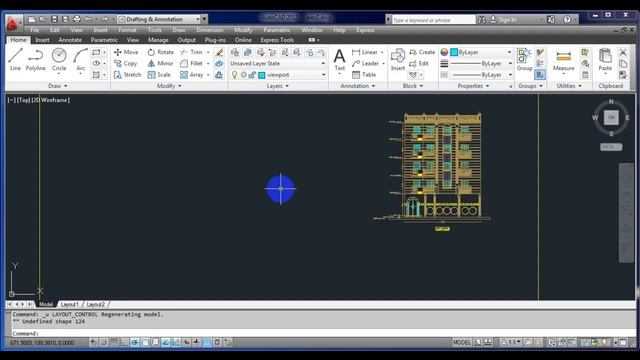Activate the Array command
Screen dimensions: 640x360
pyautogui.click(x=192, y=75)
